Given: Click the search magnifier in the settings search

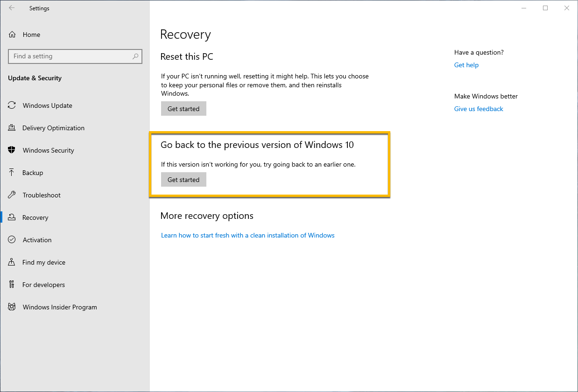Looking at the screenshot, I should [x=135, y=56].
